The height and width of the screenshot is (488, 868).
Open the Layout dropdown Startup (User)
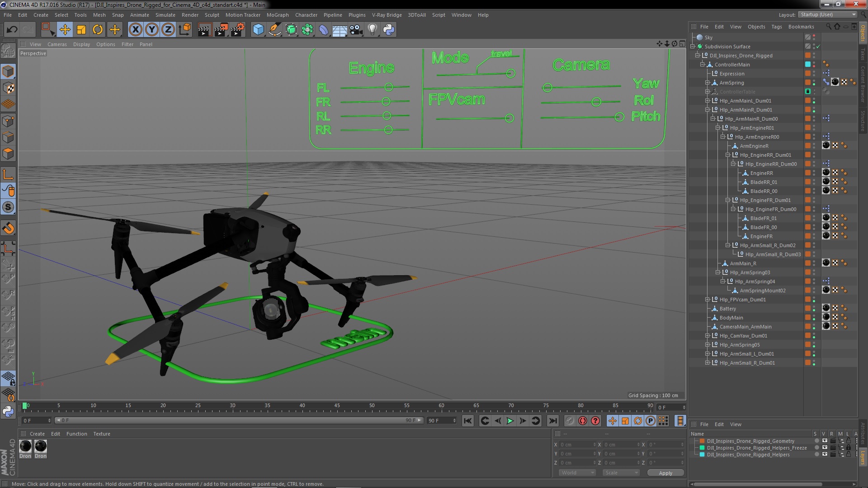827,15
